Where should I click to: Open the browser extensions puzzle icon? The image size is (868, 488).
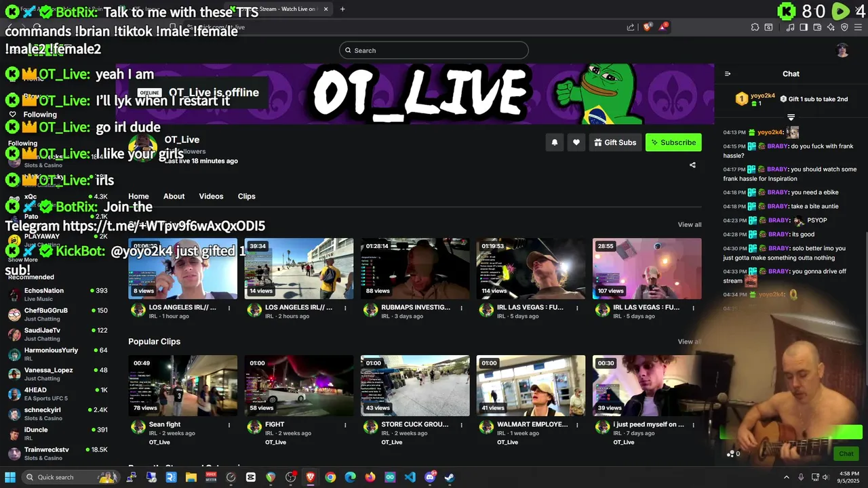(x=755, y=27)
